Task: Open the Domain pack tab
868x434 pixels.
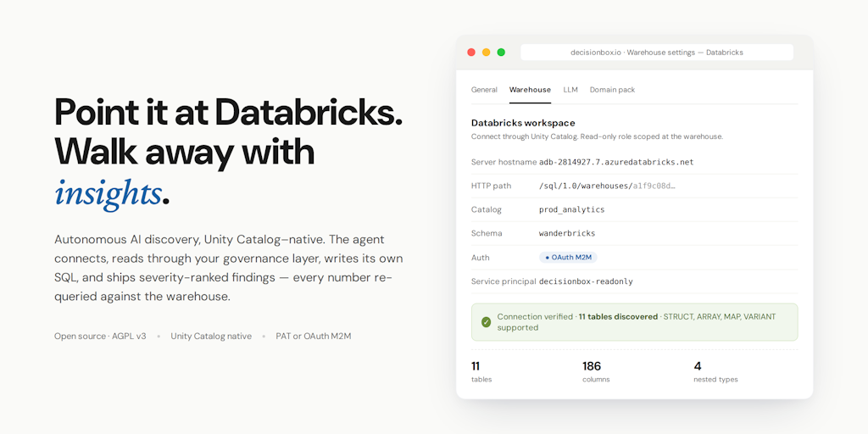Action: pyautogui.click(x=612, y=90)
